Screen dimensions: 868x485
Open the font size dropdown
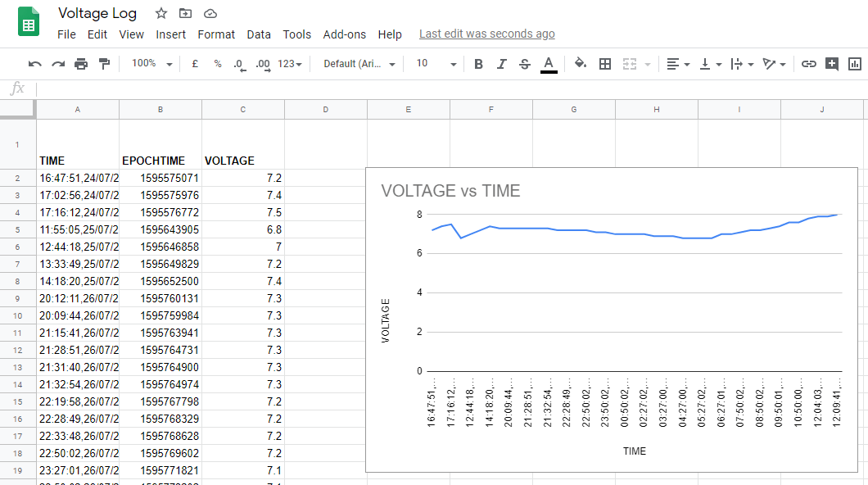pos(436,64)
